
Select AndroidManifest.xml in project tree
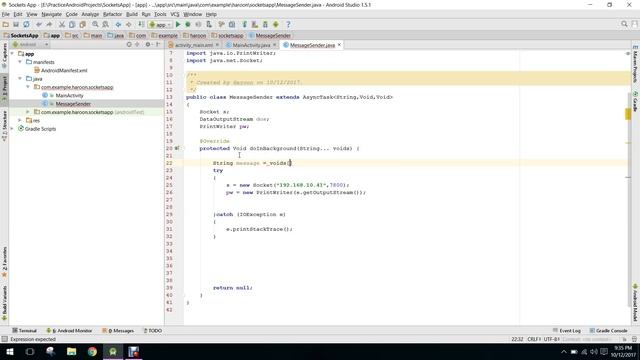click(64, 70)
